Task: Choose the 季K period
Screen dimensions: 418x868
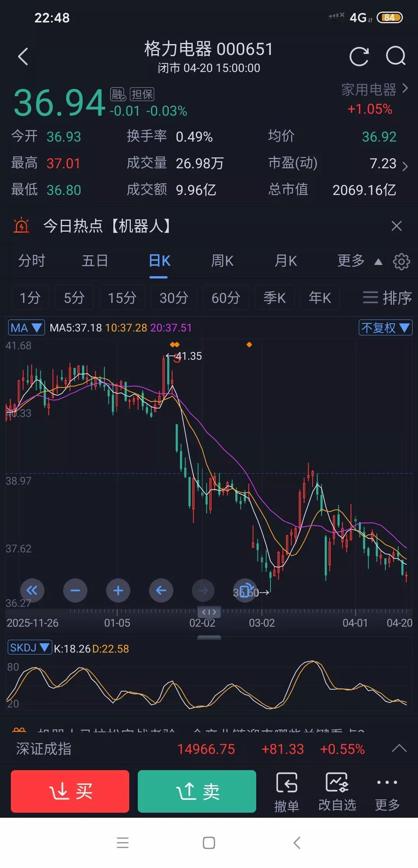Action: coord(275,297)
